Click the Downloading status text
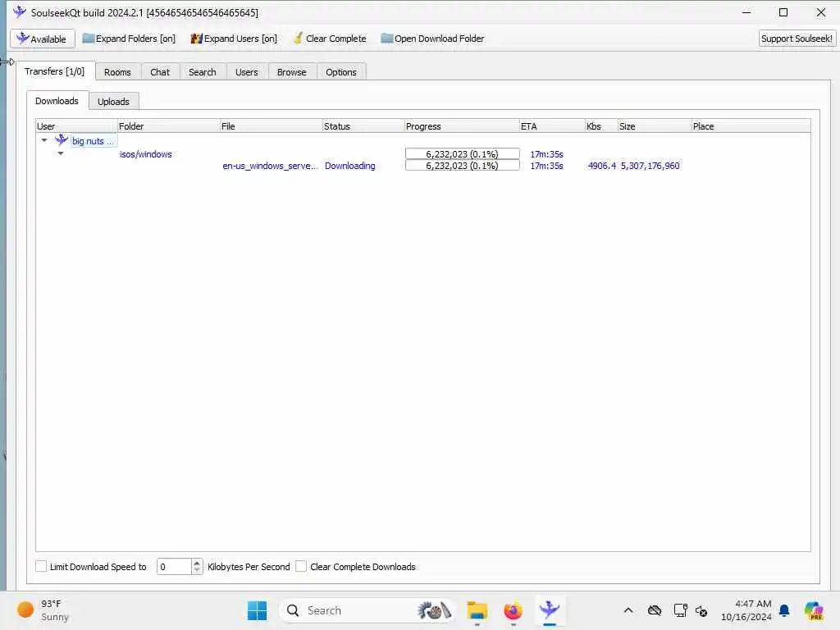 click(x=349, y=166)
